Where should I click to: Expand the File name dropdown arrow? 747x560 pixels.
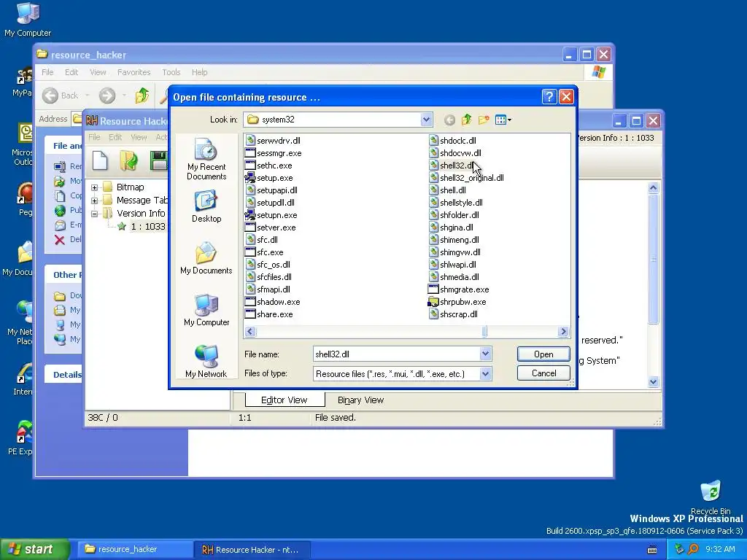click(485, 354)
